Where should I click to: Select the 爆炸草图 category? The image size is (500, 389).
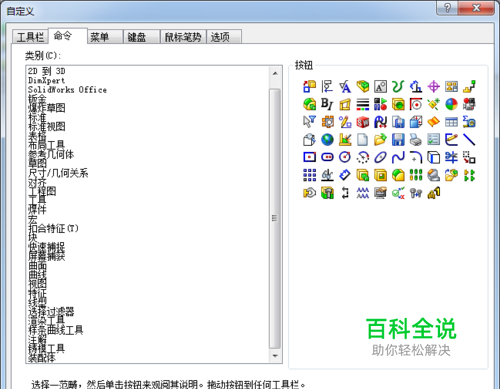click(47, 108)
